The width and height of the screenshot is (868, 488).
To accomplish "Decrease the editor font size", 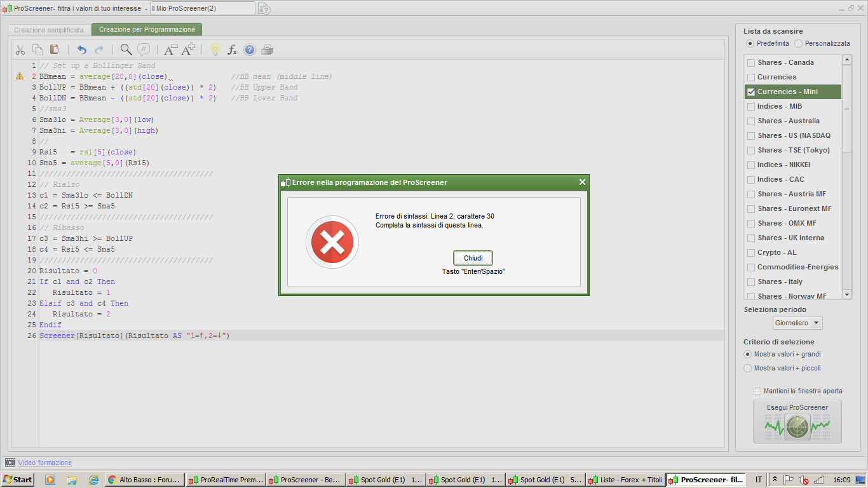I will 170,50.
